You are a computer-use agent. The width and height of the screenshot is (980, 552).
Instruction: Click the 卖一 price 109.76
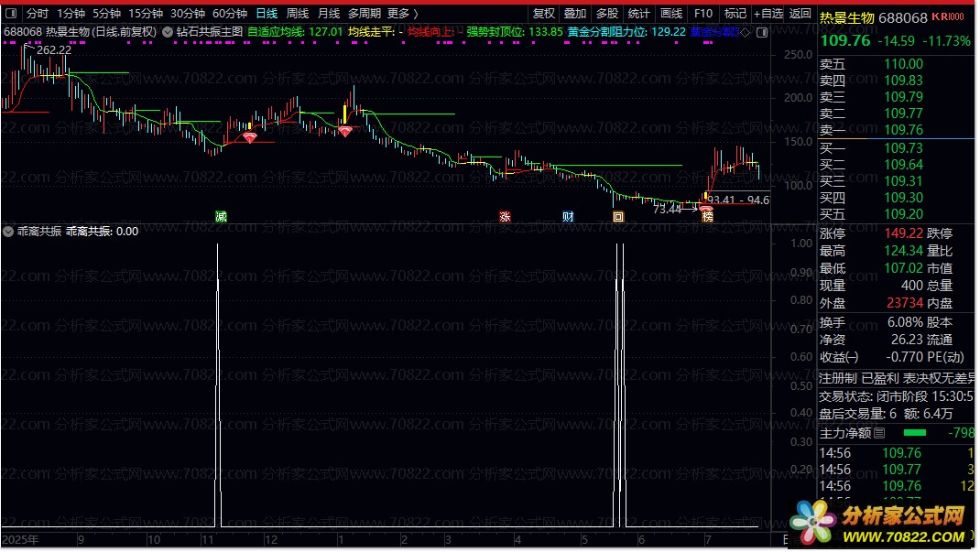pos(903,130)
